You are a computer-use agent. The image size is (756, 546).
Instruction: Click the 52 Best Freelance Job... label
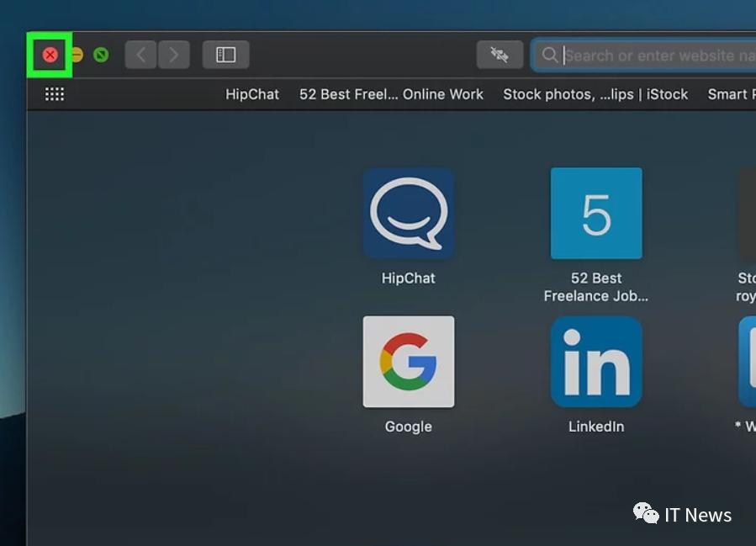(x=596, y=287)
